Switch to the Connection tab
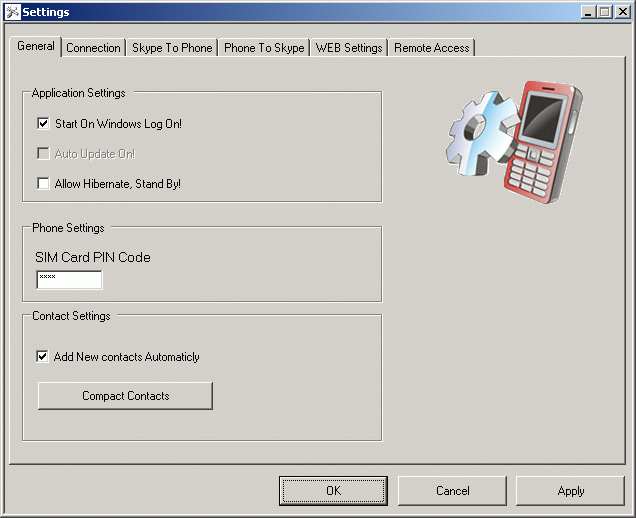This screenshot has height=518, width=636. click(93, 48)
